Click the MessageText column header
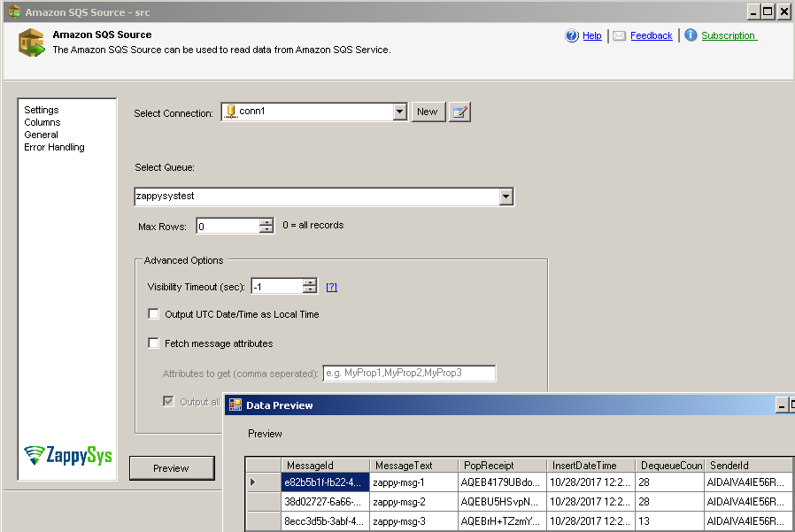Viewport: 795px width, 532px height. pos(413,465)
